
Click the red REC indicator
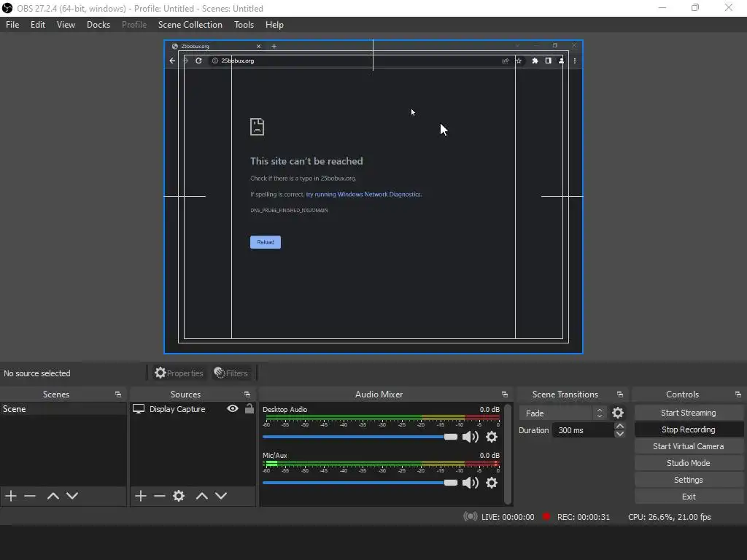(546, 517)
